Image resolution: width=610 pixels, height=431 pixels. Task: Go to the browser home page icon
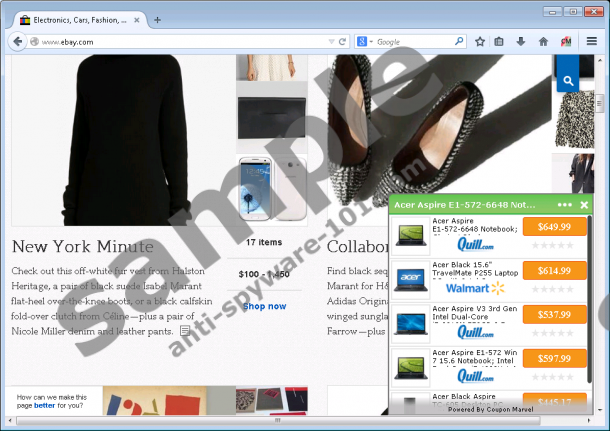point(543,42)
